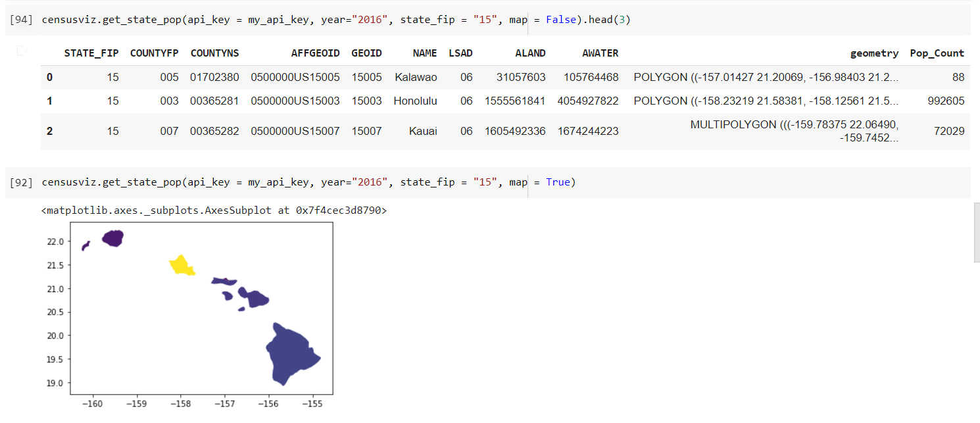Run cell with execution count 92

click(20, 182)
